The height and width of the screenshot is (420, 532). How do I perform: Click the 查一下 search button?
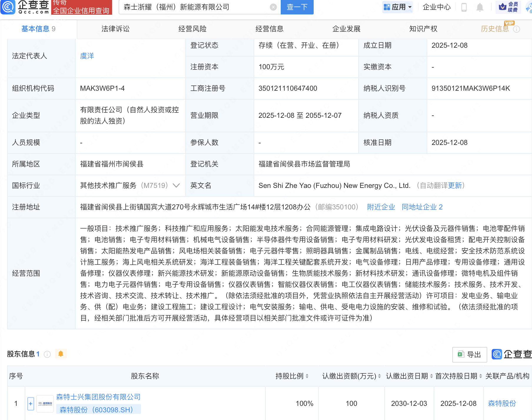(297, 7)
